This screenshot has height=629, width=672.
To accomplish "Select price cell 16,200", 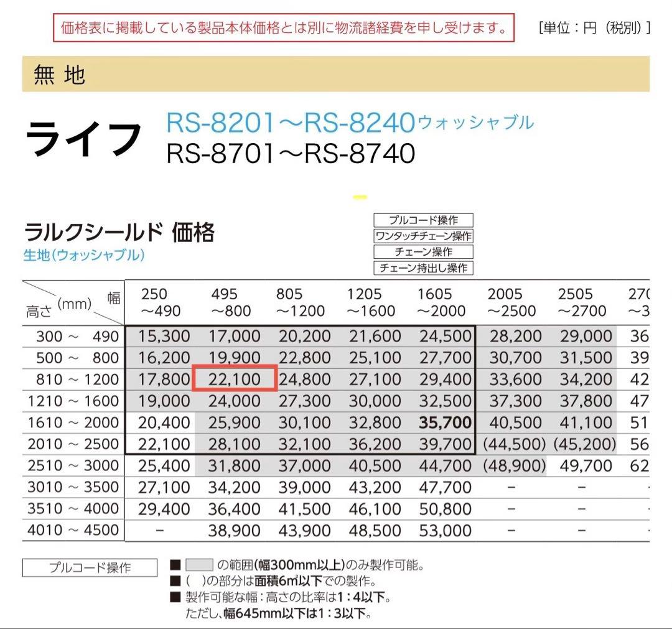I will coord(164,358).
